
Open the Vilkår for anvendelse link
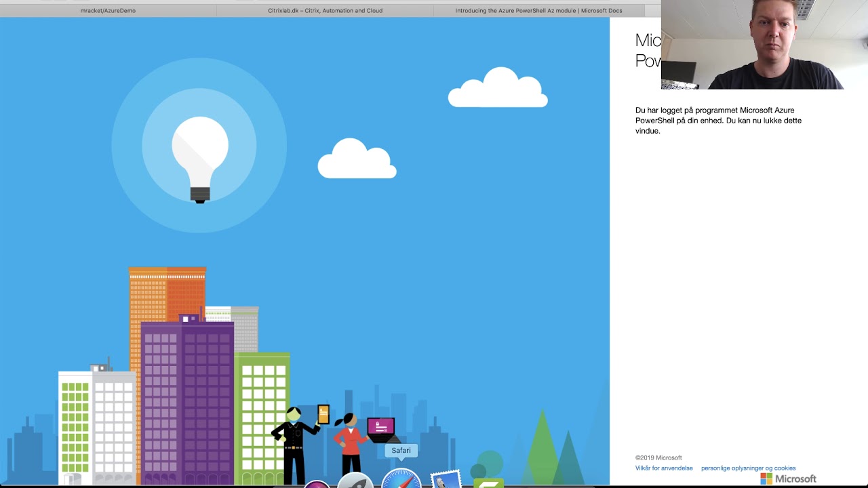[x=664, y=468]
